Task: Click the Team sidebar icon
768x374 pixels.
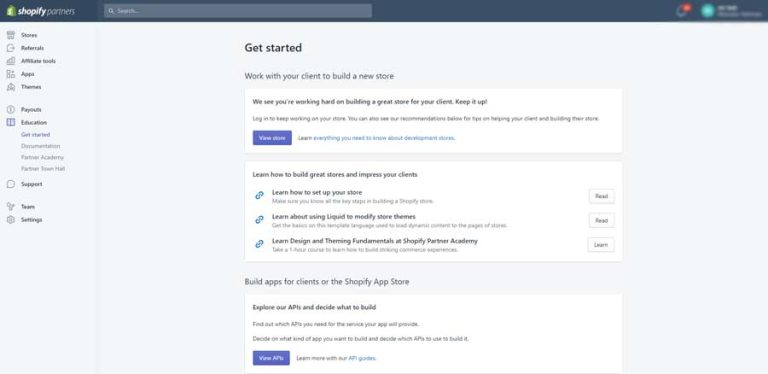Action: [x=11, y=207]
